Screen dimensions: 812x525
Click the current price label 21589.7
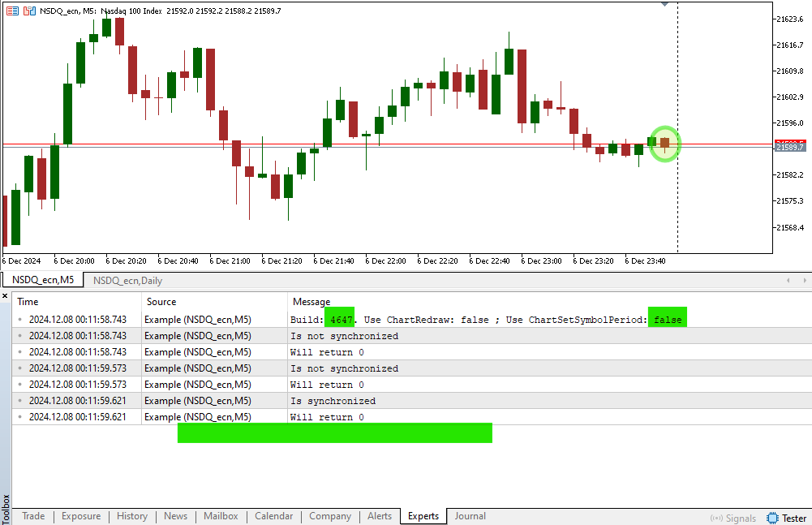[790, 148]
